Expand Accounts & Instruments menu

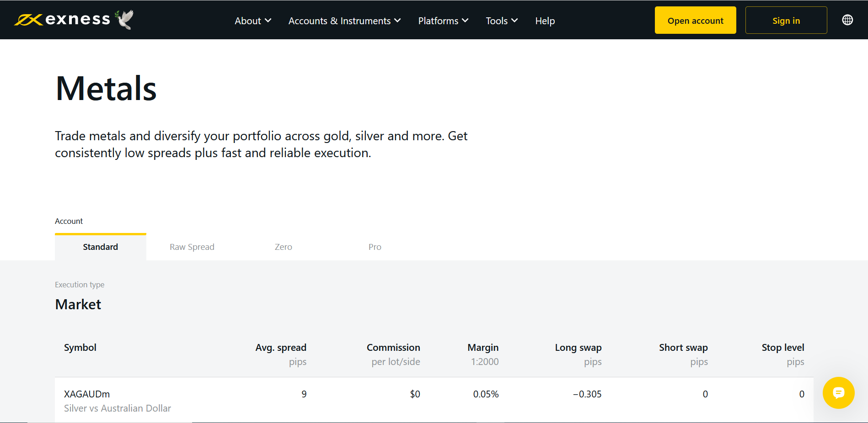tap(344, 21)
